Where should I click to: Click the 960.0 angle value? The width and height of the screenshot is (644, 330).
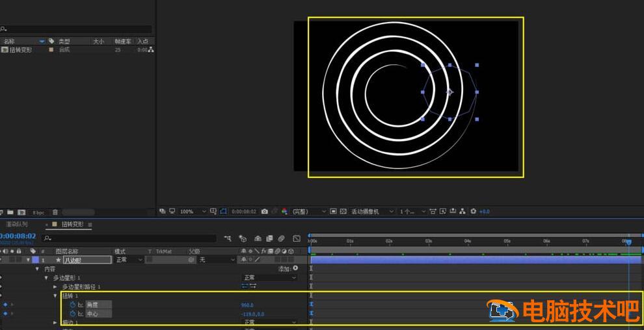point(247,305)
